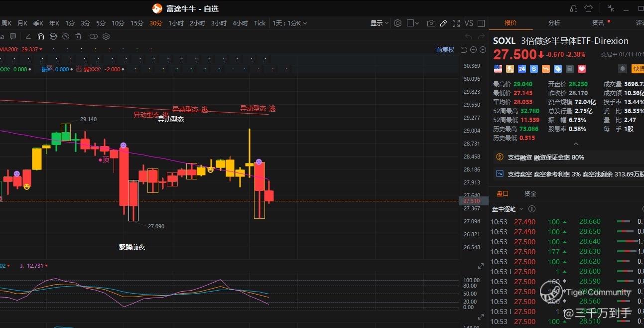Toggle the linked drawing sync tool
Viewport: 644px width, 328px height.
[53, 36]
